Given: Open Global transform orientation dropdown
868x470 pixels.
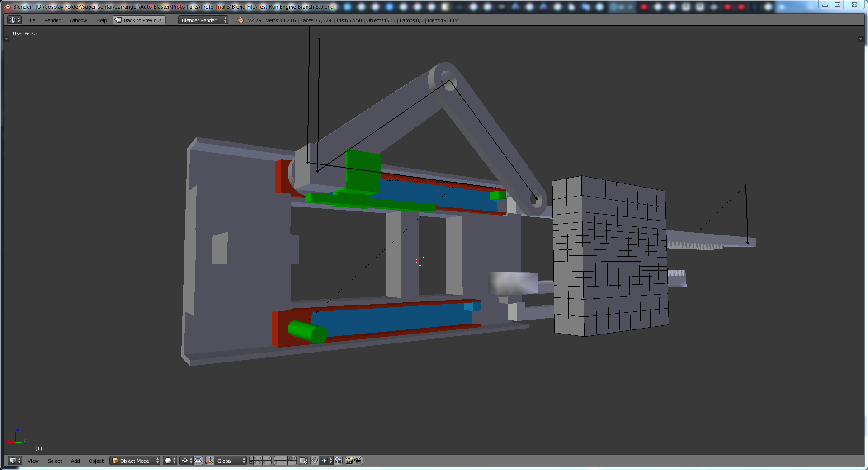Looking at the screenshot, I should (x=231, y=461).
